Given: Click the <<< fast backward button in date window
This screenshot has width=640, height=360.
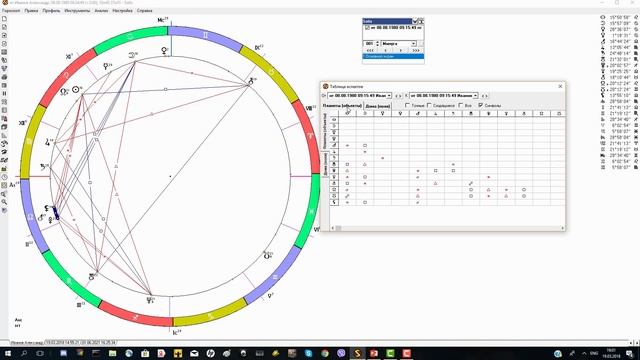Looking at the screenshot, I should pyautogui.click(x=370, y=50).
